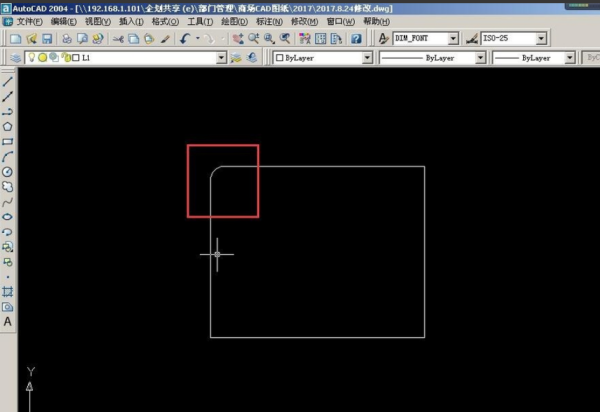Select the Point tool
600x412 pixels.
pos(8,277)
